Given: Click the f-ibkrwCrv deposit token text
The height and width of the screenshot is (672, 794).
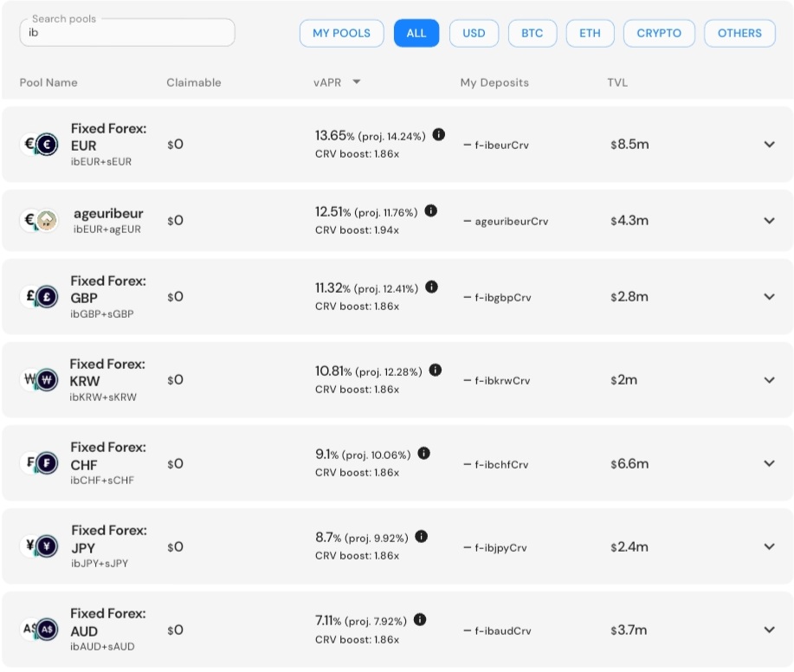Looking at the screenshot, I should 502,381.
